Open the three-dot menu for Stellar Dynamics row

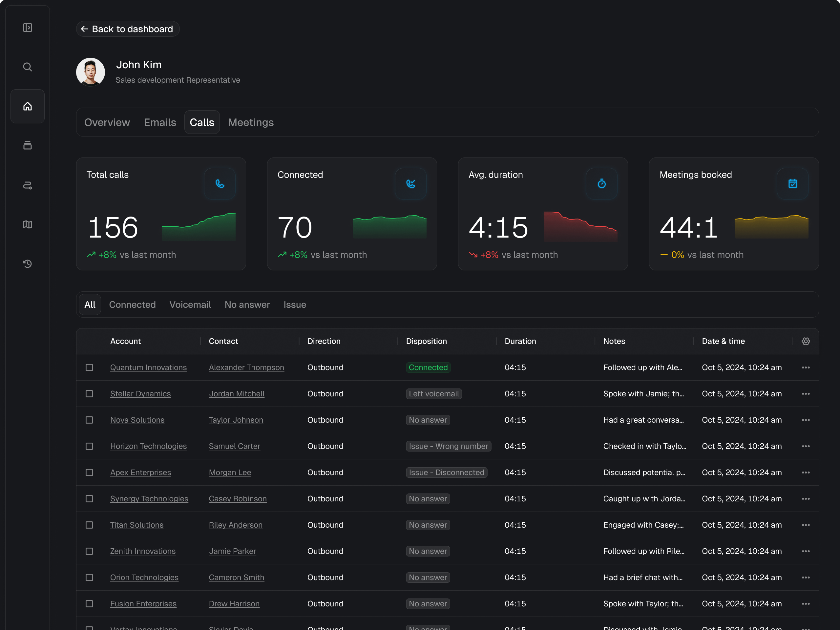pyautogui.click(x=806, y=394)
